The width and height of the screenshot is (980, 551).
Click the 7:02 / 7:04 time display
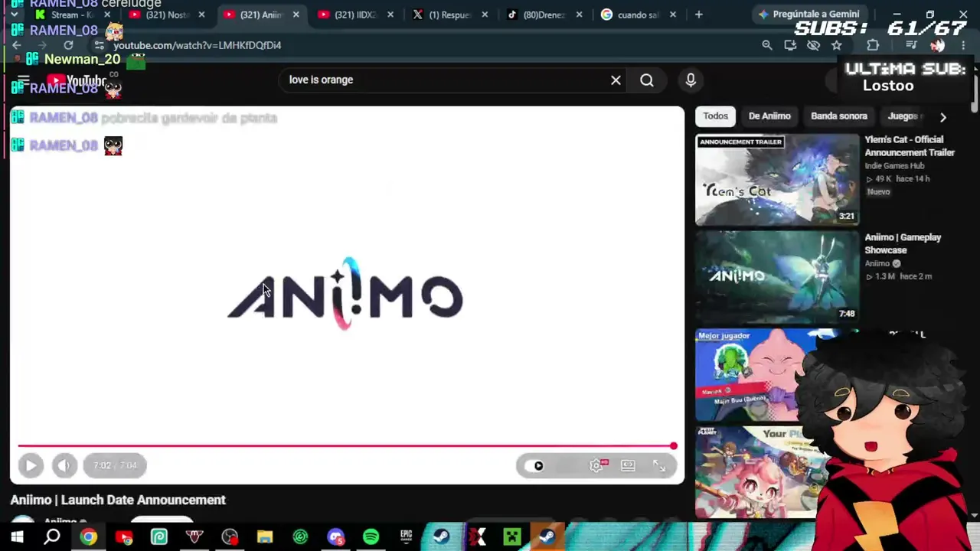pos(115,465)
